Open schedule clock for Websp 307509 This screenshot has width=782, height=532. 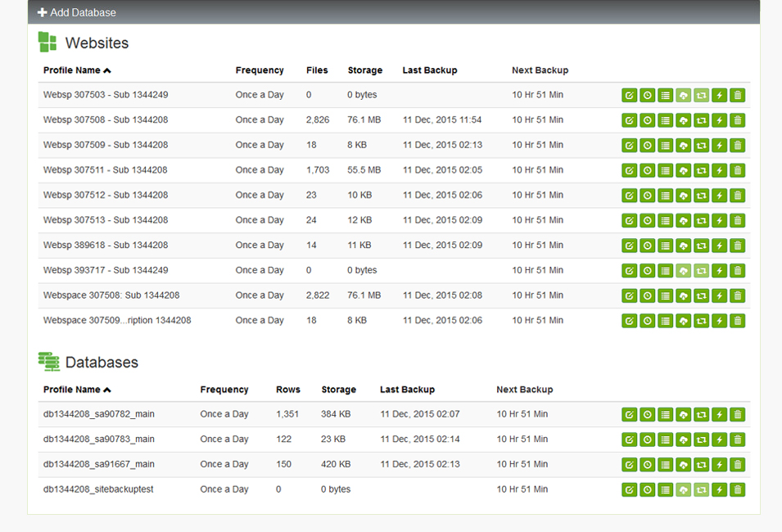coord(647,146)
